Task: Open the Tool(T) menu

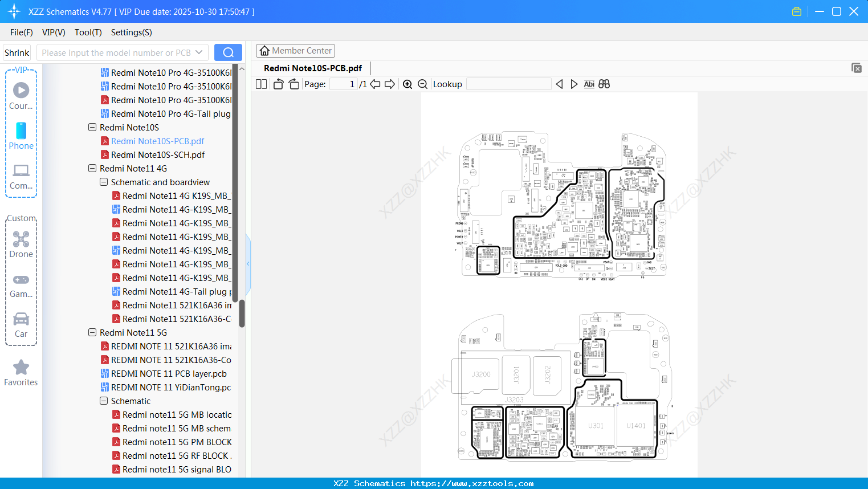Action: 88,32
